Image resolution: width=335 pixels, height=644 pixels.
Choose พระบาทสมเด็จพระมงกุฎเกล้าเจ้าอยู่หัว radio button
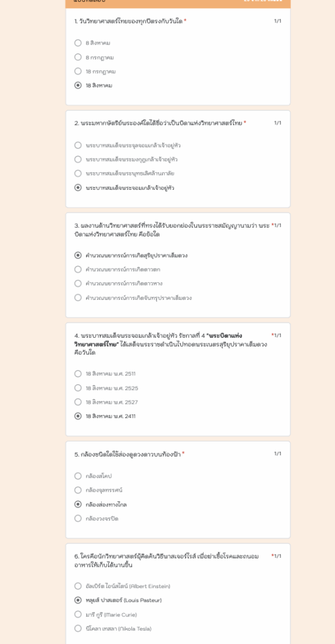78,159
